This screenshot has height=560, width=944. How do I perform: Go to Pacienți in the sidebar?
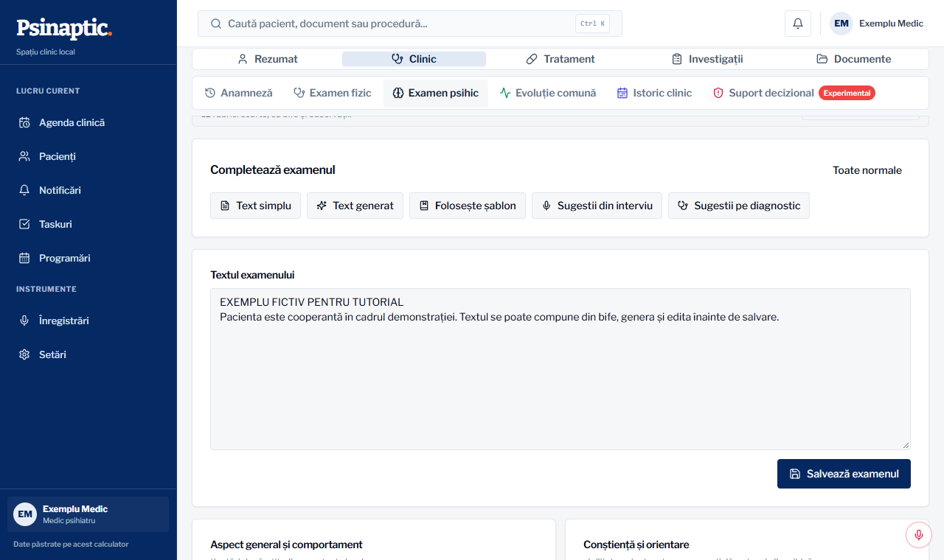pyautogui.click(x=88, y=156)
